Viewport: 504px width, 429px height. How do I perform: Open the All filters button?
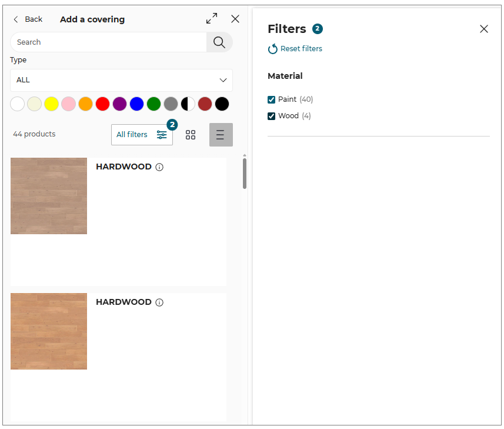[x=142, y=135]
